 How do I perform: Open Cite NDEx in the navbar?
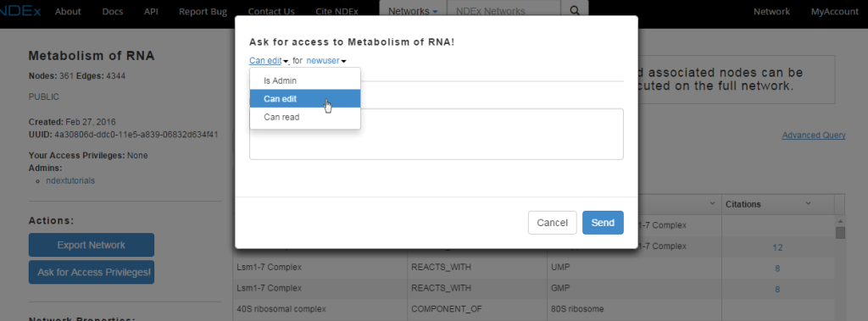pyautogui.click(x=337, y=11)
